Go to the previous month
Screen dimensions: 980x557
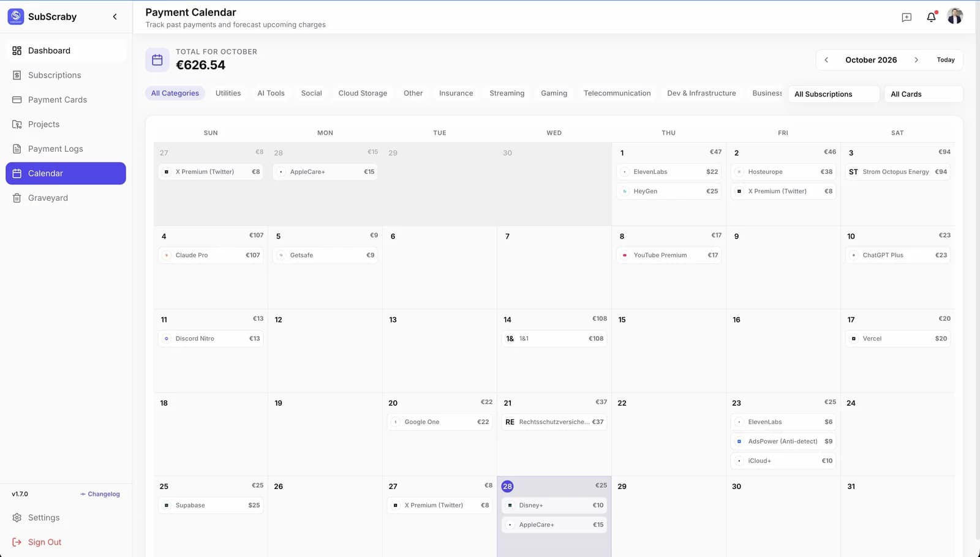pyautogui.click(x=826, y=60)
